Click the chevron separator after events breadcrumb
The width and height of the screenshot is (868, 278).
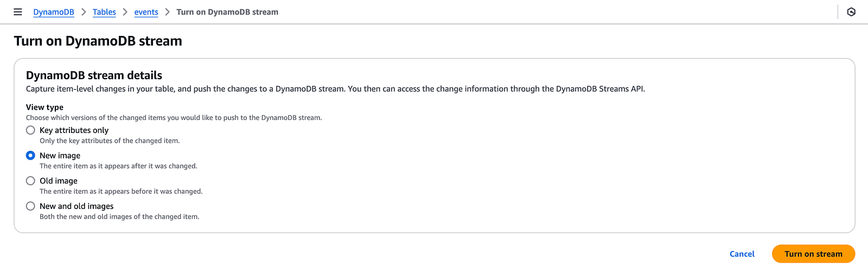[167, 12]
